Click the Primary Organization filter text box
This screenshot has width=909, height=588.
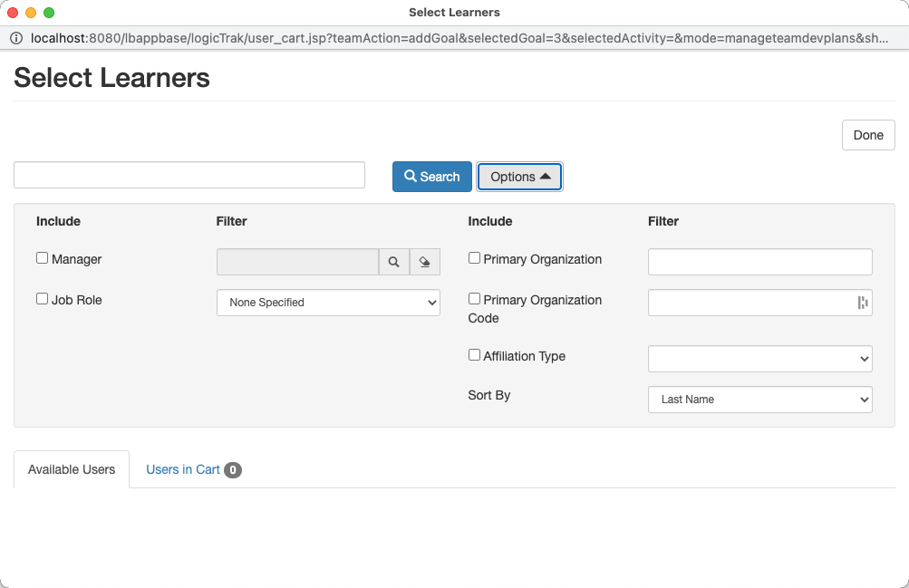[x=759, y=262]
